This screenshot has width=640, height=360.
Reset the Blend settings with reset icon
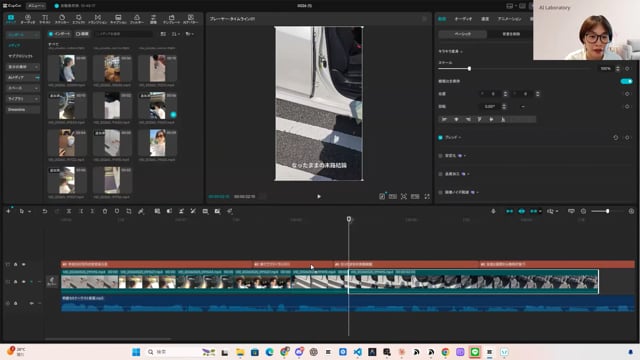click(616, 138)
